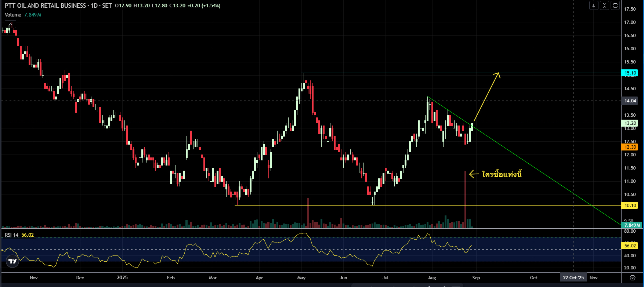Open chart settings gear at bottom right

tap(632, 277)
